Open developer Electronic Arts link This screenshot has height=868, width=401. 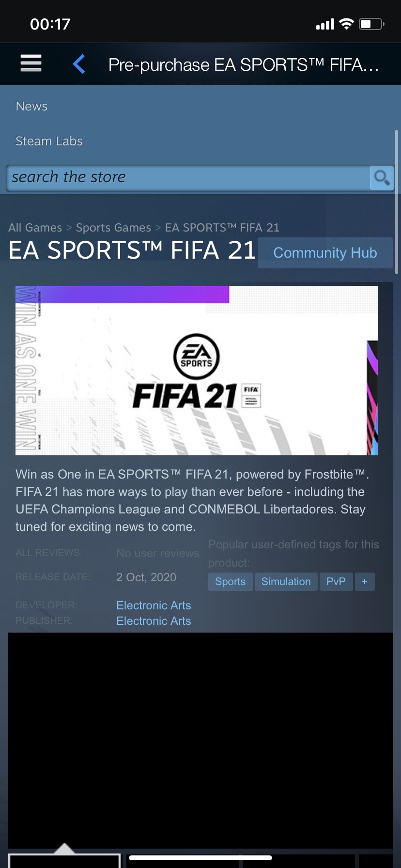(154, 605)
